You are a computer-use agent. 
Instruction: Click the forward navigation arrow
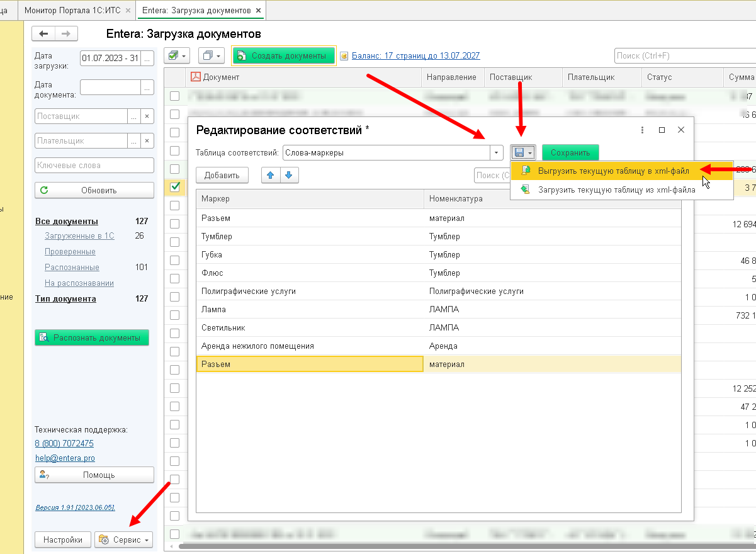tap(67, 33)
